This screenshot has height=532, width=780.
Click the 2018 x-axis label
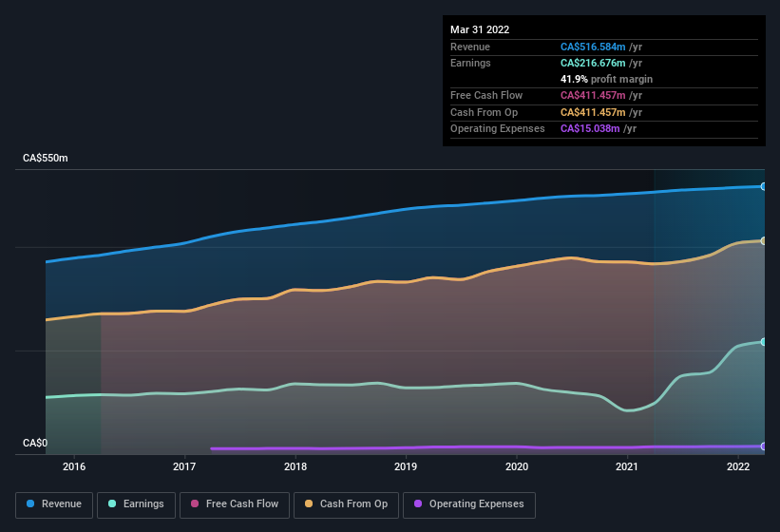pos(295,466)
